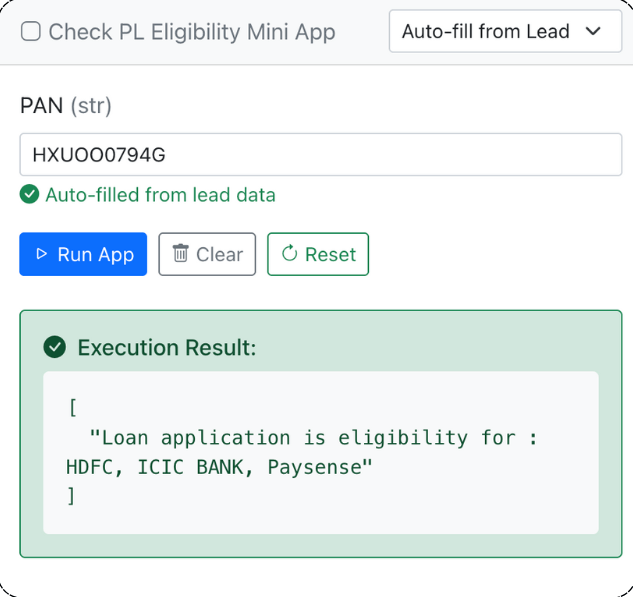Screen dimensions: 633x597
Task: Click the Execution Result checkmark icon
Action: click(54, 347)
